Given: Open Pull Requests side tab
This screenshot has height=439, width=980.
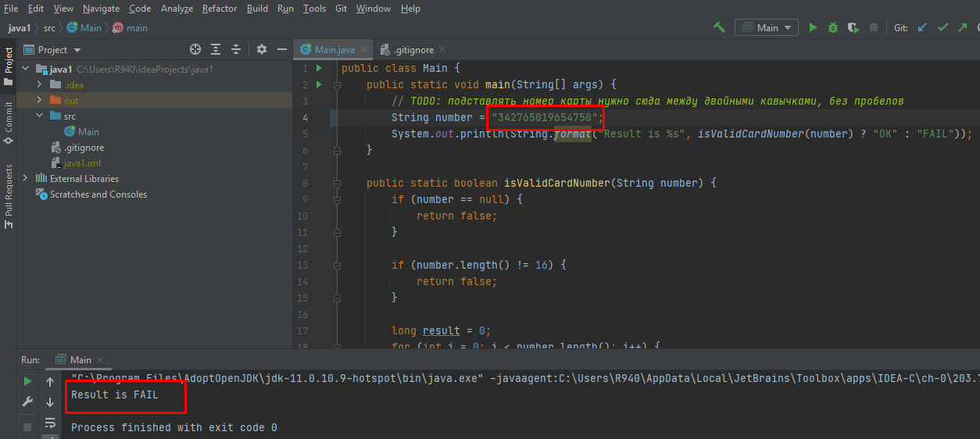Looking at the screenshot, I should [8, 196].
